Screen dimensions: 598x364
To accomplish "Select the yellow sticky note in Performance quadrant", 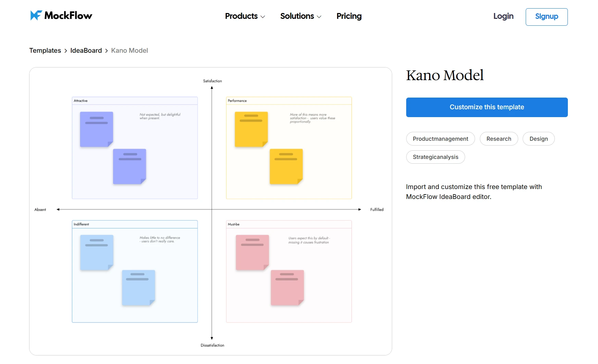I will (251, 129).
